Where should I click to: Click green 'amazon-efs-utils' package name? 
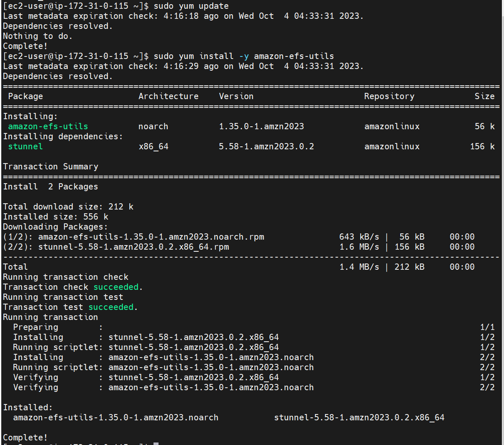point(48,127)
